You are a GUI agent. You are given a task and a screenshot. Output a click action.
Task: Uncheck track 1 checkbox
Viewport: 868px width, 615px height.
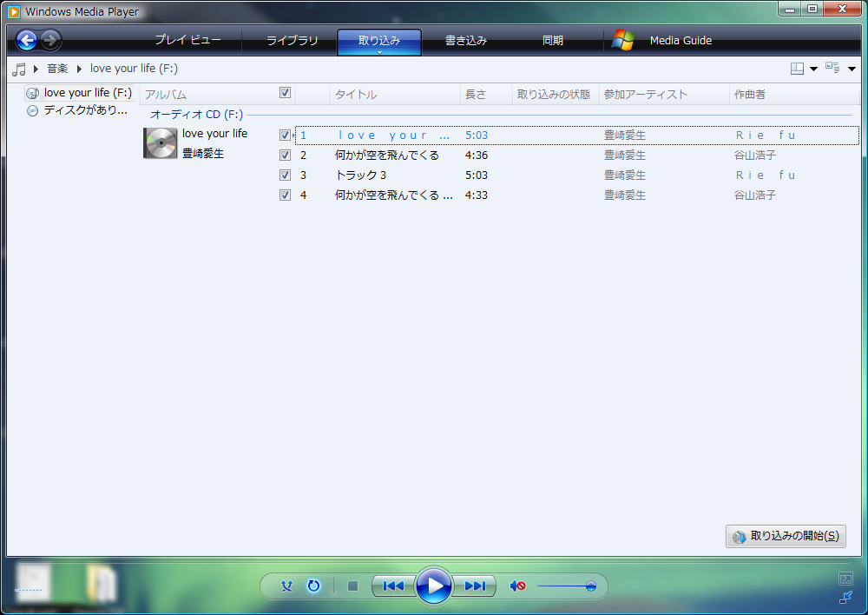(x=285, y=135)
